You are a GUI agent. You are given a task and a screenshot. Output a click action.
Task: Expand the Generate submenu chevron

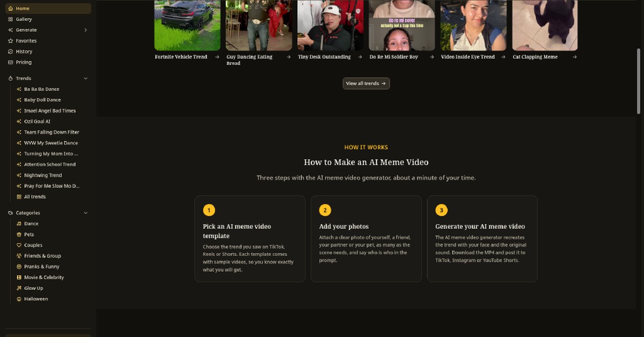click(x=85, y=30)
